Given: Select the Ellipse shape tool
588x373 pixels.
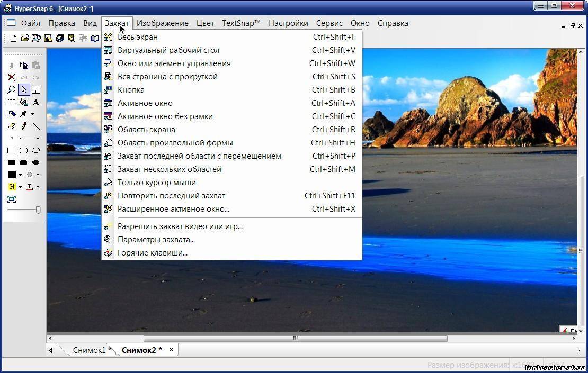Looking at the screenshot, I should 36,151.
